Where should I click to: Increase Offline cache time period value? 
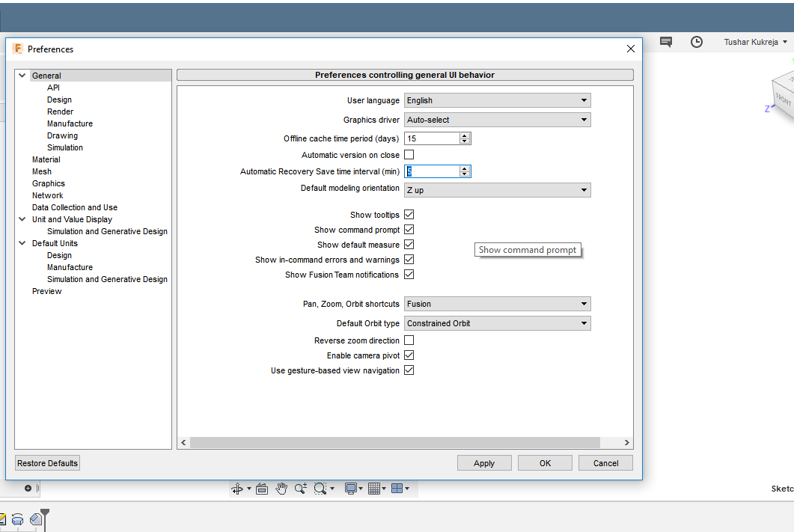point(464,135)
